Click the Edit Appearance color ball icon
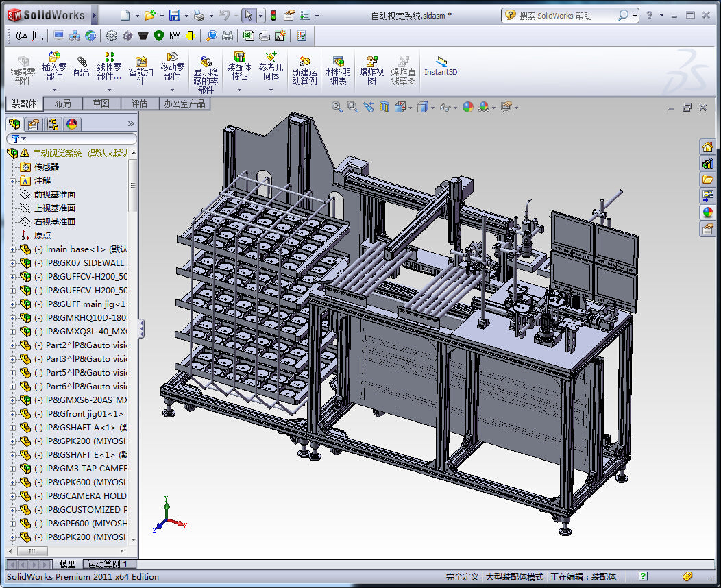Viewport: 721px width, 588px height. click(467, 107)
